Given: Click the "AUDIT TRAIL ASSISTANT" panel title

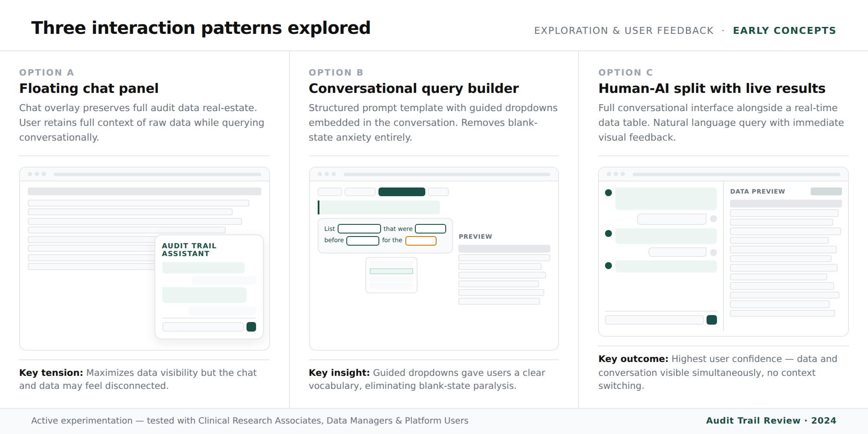Looking at the screenshot, I should click(x=189, y=250).
